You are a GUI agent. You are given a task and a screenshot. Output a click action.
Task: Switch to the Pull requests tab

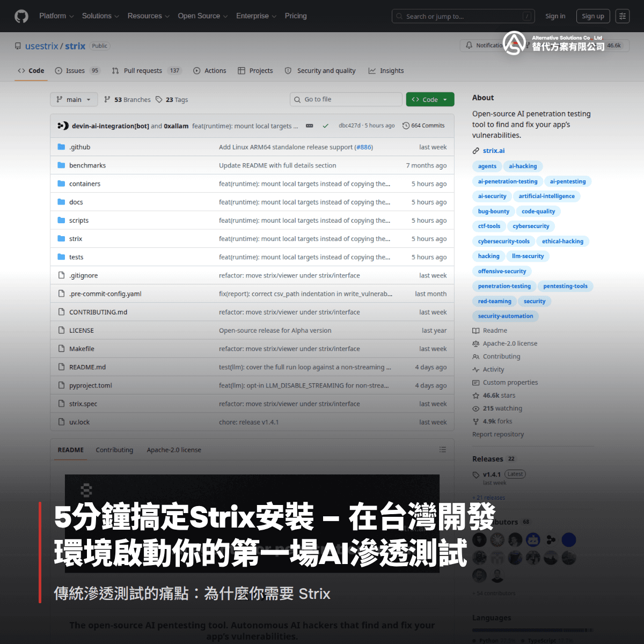147,71
